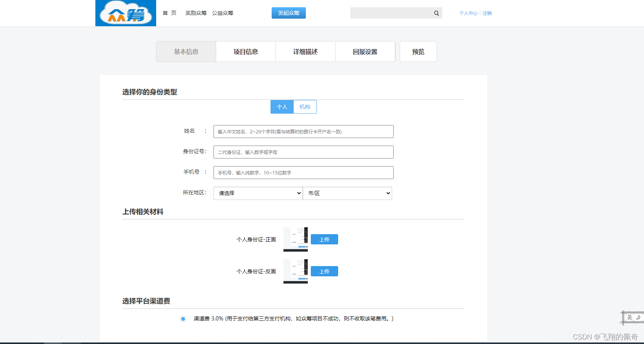Click the 众筹 cloud logo
644x344 pixels.
(x=126, y=13)
